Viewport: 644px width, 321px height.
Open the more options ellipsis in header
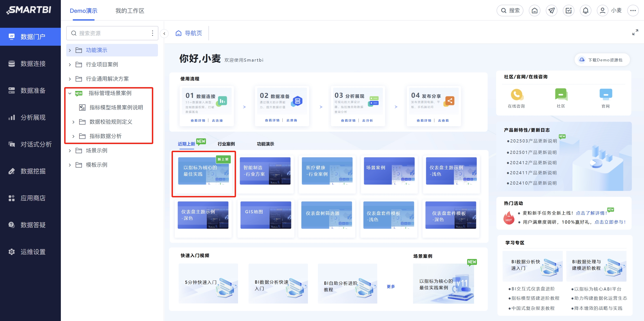point(633,11)
